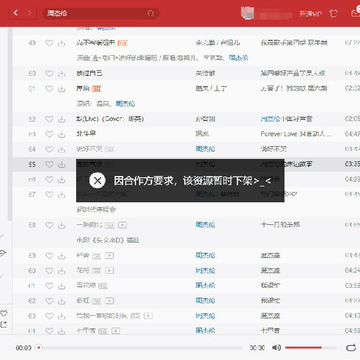Download song number 50

62,73
